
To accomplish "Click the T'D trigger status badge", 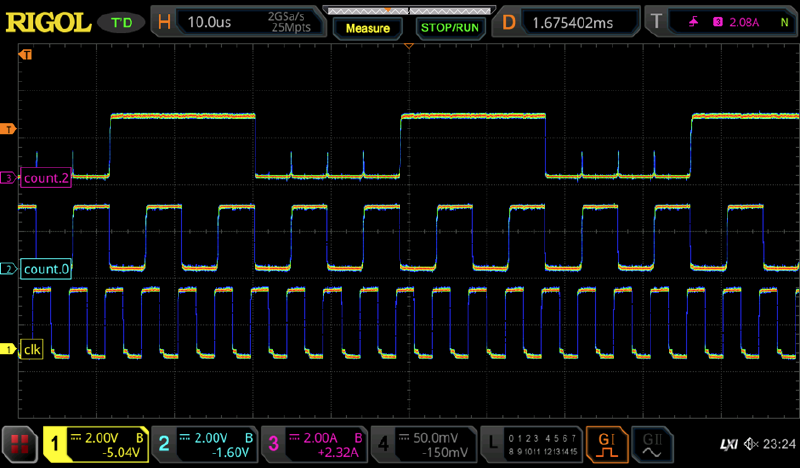I will point(121,21).
